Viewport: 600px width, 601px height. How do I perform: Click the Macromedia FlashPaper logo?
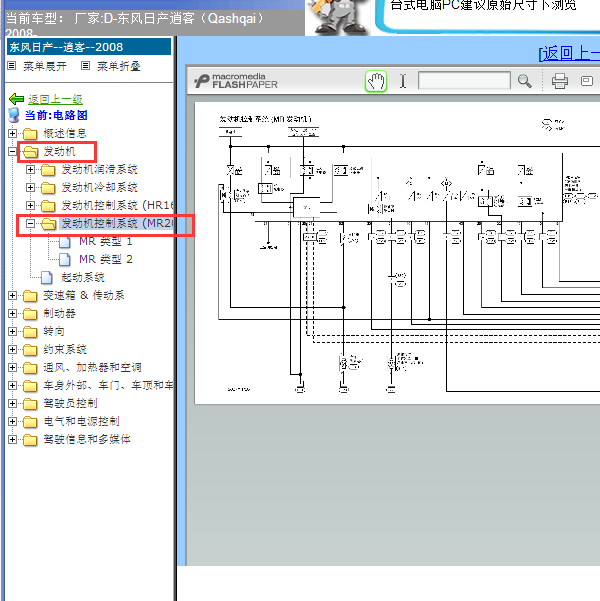point(235,81)
